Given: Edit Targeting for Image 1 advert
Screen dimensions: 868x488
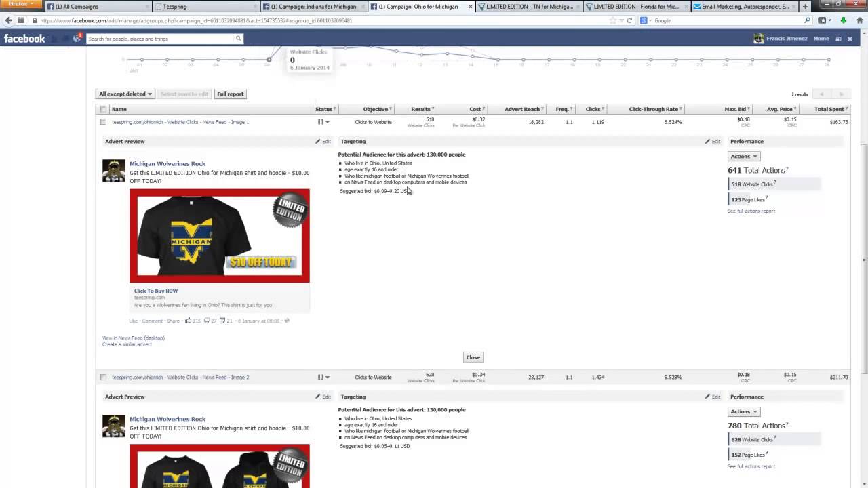Looking at the screenshot, I should tap(713, 142).
